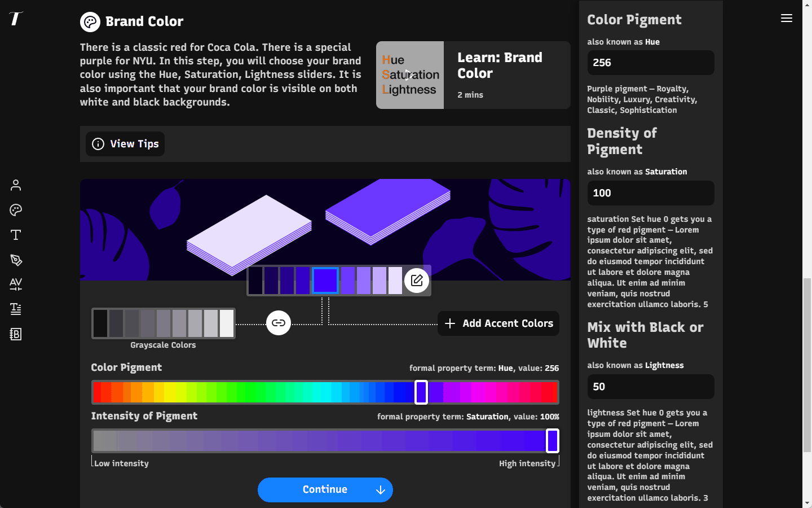
Task: Click the info icon in View Tips
Action: click(x=98, y=144)
